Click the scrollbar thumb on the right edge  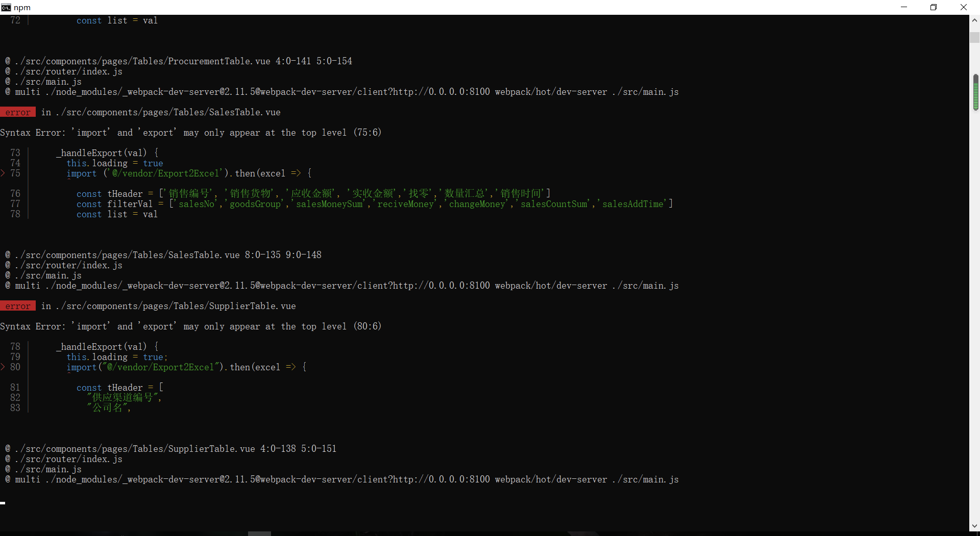tap(976, 92)
